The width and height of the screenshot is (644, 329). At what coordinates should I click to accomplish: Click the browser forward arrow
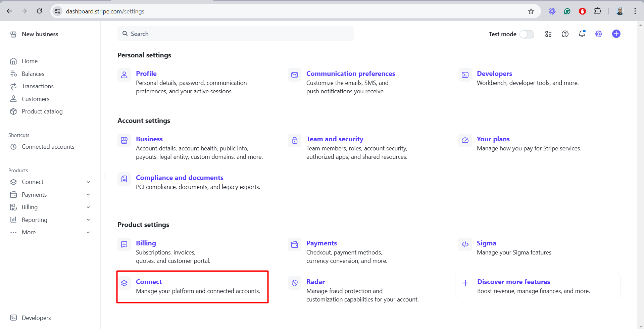click(24, 11)
